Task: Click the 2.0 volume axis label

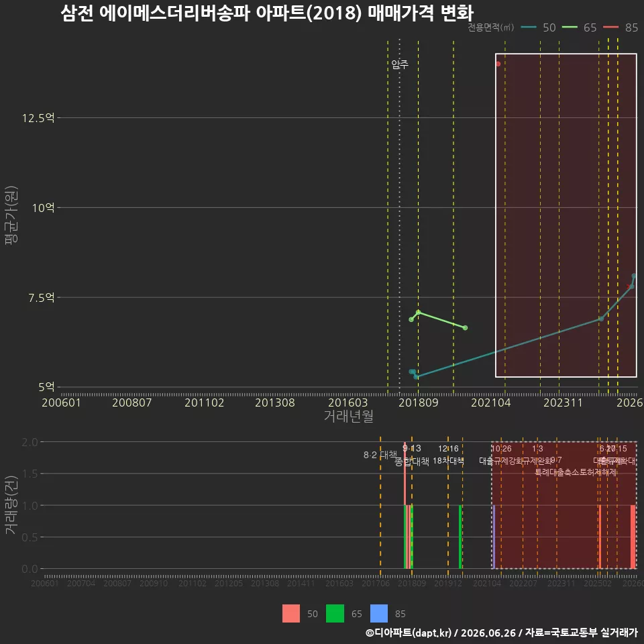Action: tap(30, 442)
